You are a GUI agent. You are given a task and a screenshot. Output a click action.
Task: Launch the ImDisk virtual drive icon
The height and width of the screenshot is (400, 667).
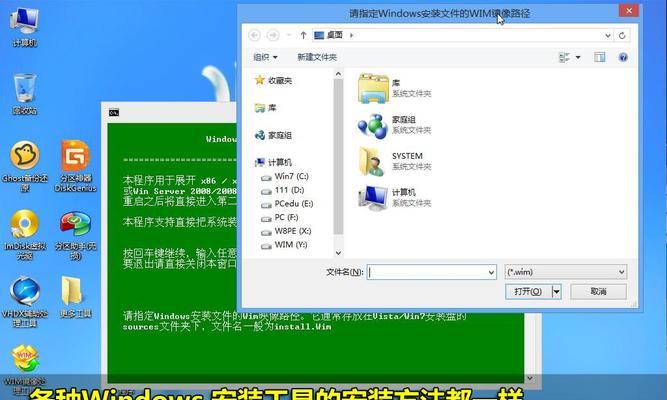coord(25,234)
